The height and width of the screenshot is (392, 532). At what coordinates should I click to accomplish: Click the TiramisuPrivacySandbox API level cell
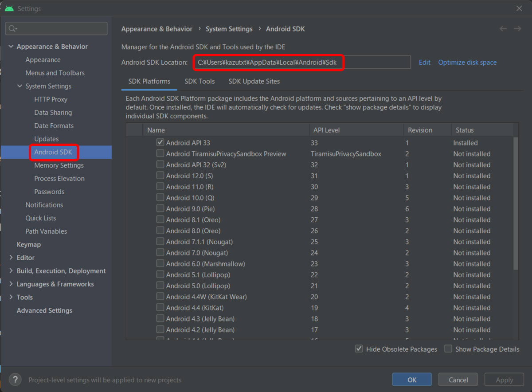(x=346, y=154)
